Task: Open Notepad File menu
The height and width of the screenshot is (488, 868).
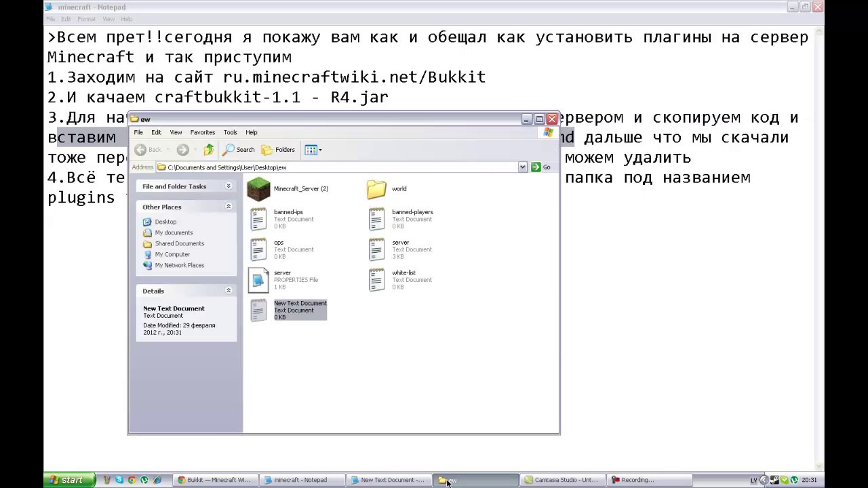Action: 51,19
